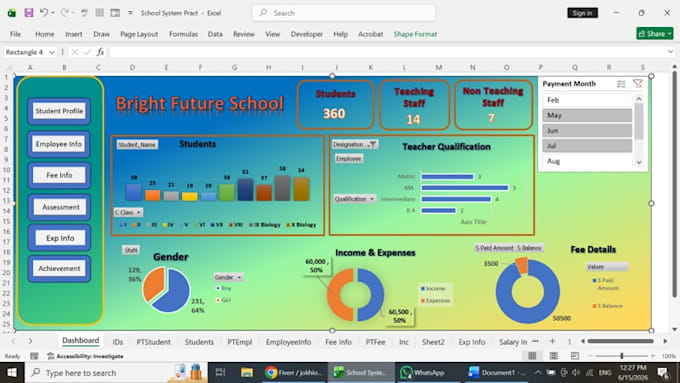Image resolution: width=680 pixels, height=383 pixels.
Task: Click the zoom out minus icon
Action: pos(590,356)
